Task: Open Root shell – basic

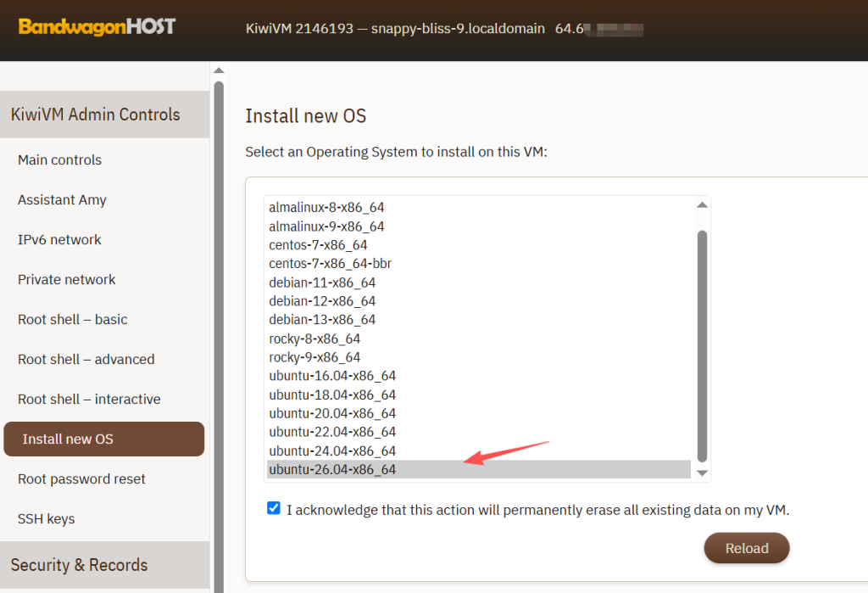Action: point(73,320)
